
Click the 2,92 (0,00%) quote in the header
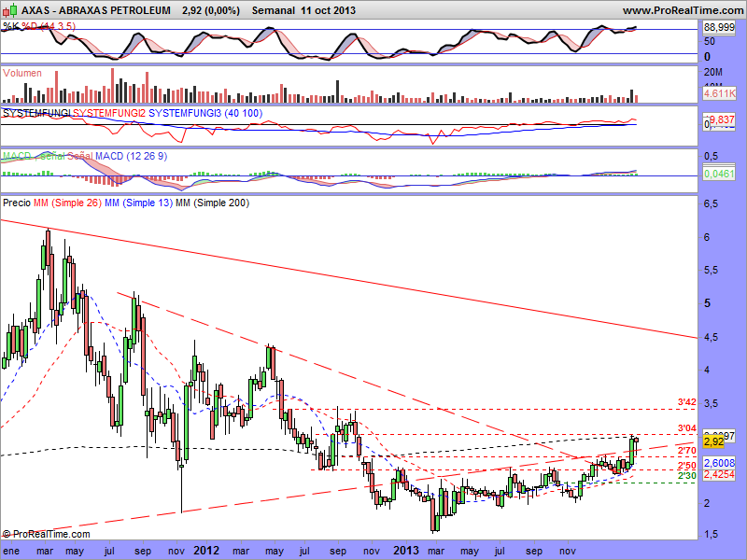tap(211, 10)
